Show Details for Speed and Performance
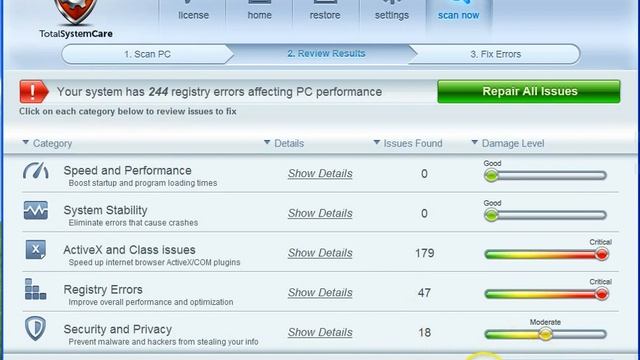Screen dimensions: 640x360 coord(320,173)
